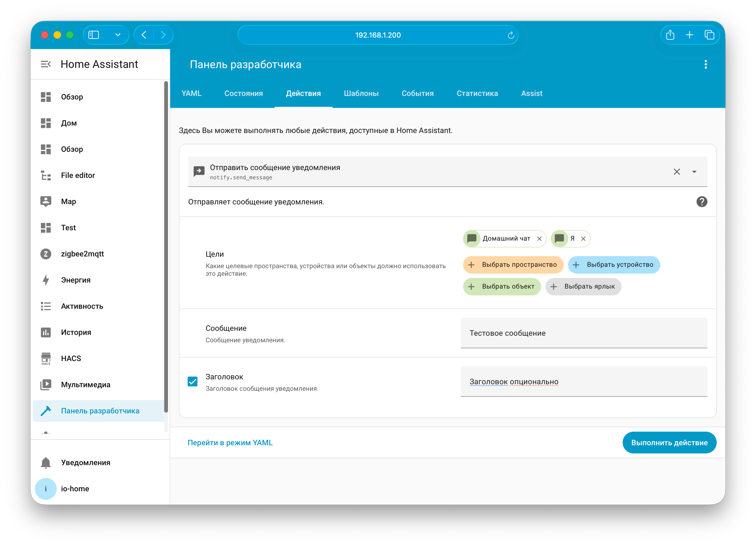Toggle the Safari sidebar button

tap(94, 35)
